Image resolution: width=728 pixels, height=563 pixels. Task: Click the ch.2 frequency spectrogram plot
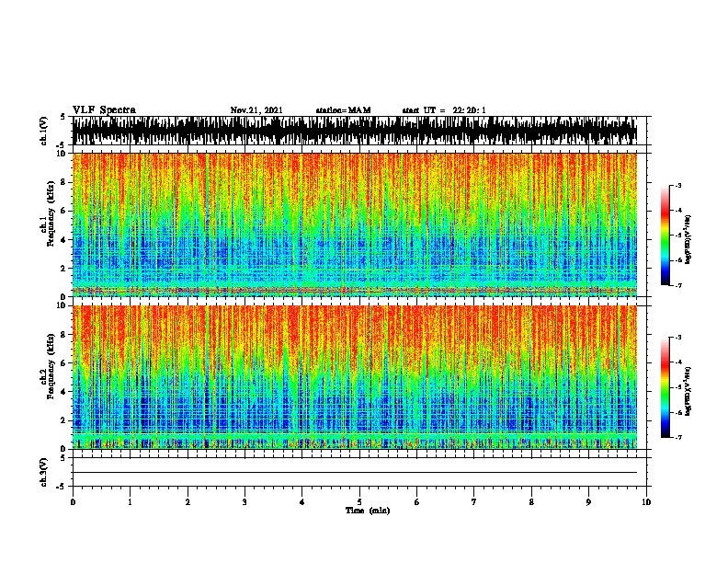pos(355,377)
